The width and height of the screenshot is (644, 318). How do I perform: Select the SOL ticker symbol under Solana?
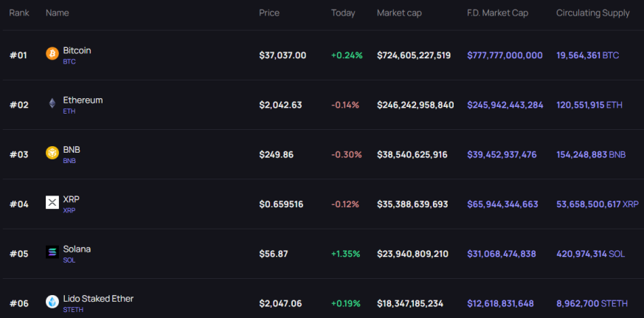click(x=69, y=260)
